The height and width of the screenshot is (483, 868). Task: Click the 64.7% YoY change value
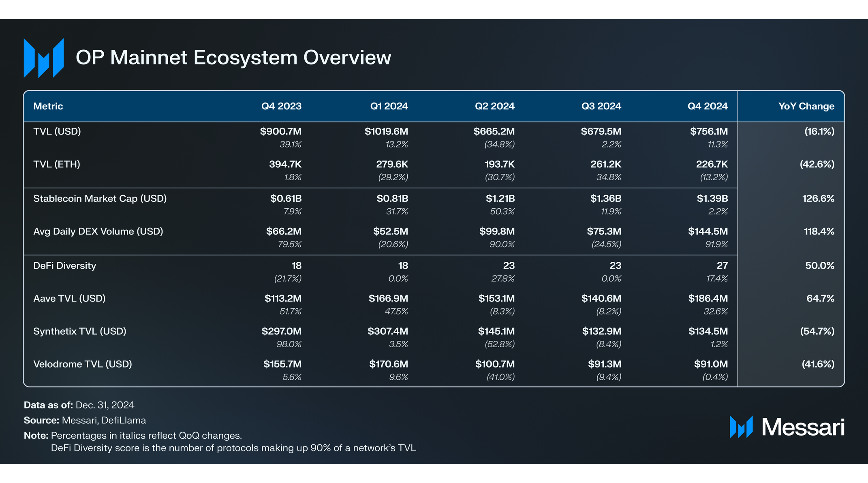820,299
